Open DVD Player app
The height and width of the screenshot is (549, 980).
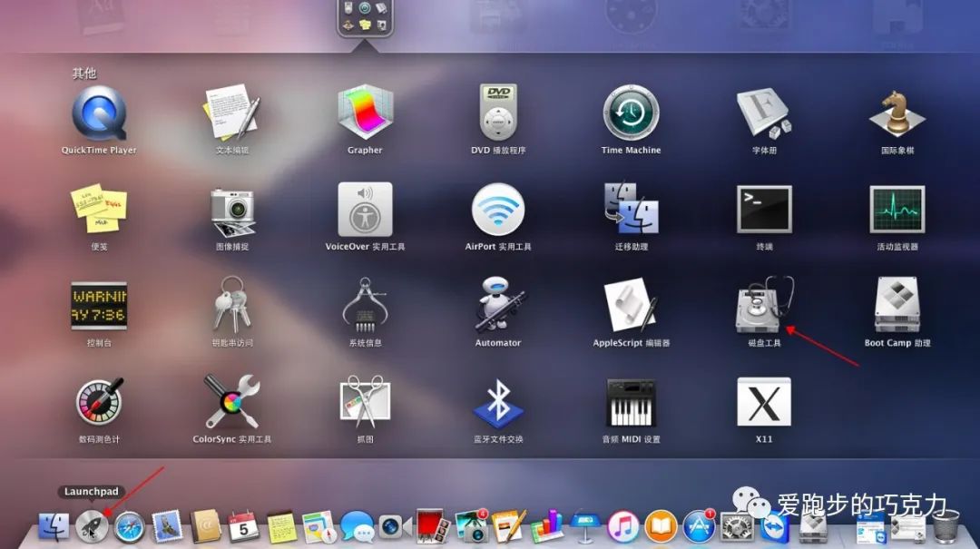(x=498, y=113)
